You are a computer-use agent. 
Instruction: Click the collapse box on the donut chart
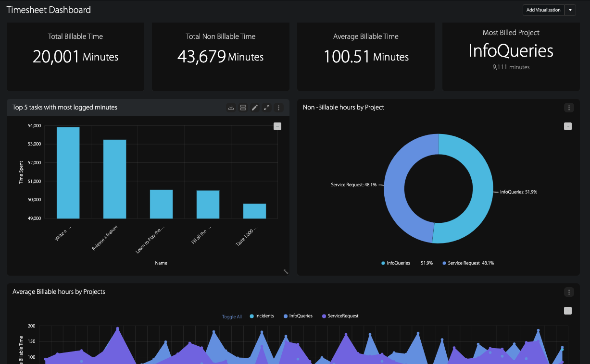pyautogui.click(x=568, y=126)
